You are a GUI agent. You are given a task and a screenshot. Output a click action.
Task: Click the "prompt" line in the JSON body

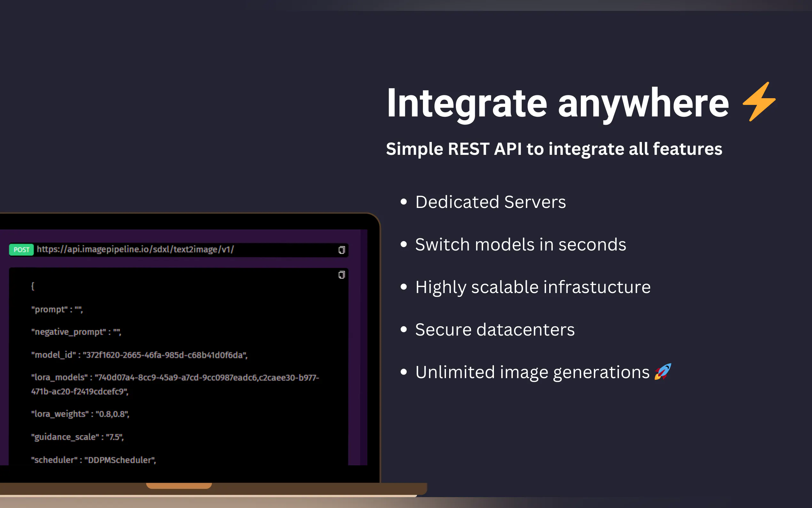coord(57,309)
